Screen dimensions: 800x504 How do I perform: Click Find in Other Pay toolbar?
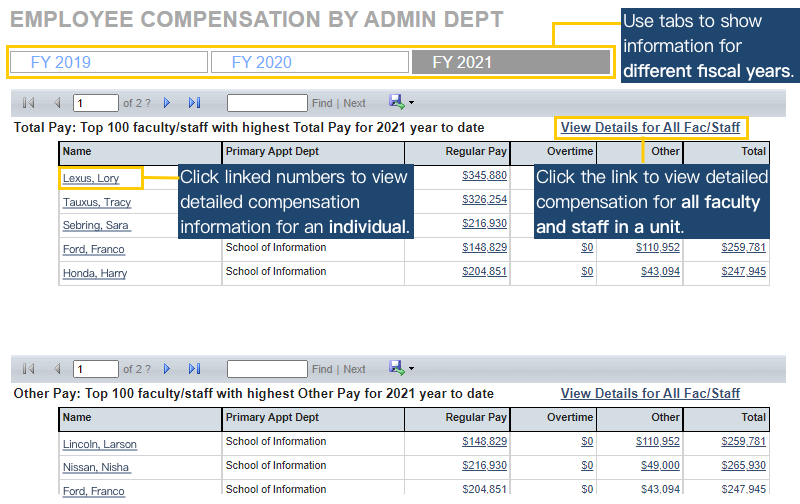coord(322,369)
